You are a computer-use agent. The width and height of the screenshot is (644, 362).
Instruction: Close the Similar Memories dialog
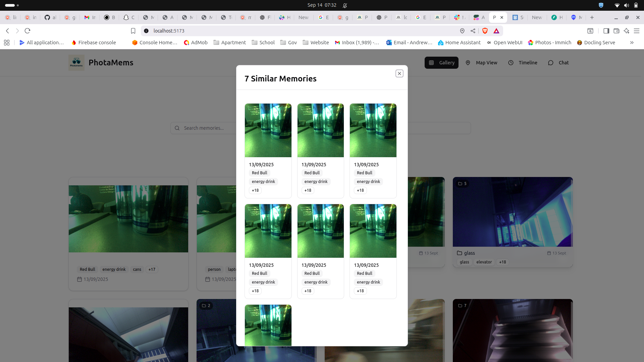coord(399,73)
